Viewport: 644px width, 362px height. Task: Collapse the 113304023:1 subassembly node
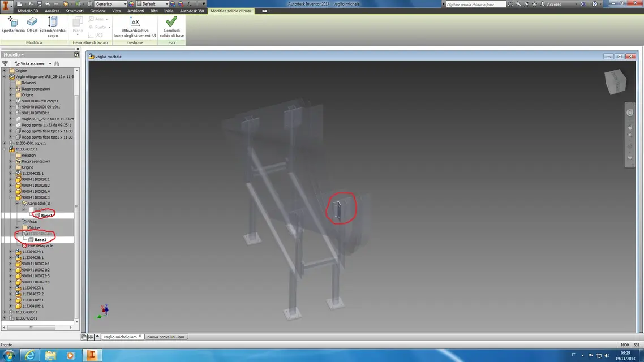point(5,149)
